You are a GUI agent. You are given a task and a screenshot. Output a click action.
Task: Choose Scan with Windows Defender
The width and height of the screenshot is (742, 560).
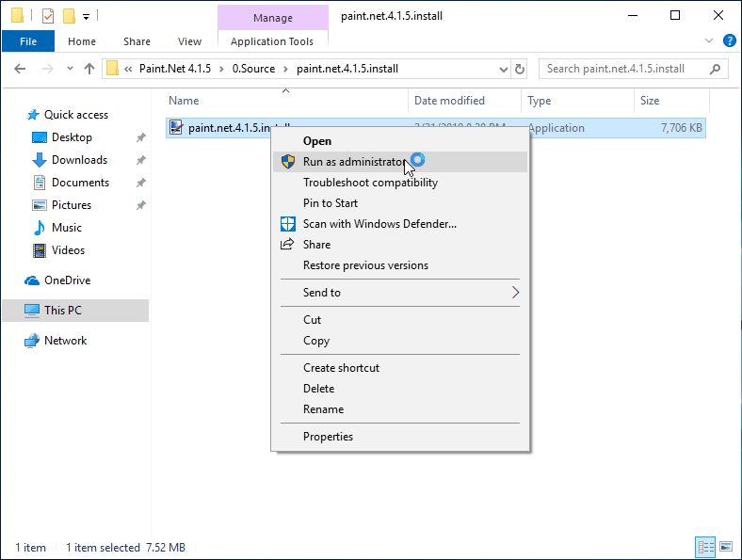379,224
